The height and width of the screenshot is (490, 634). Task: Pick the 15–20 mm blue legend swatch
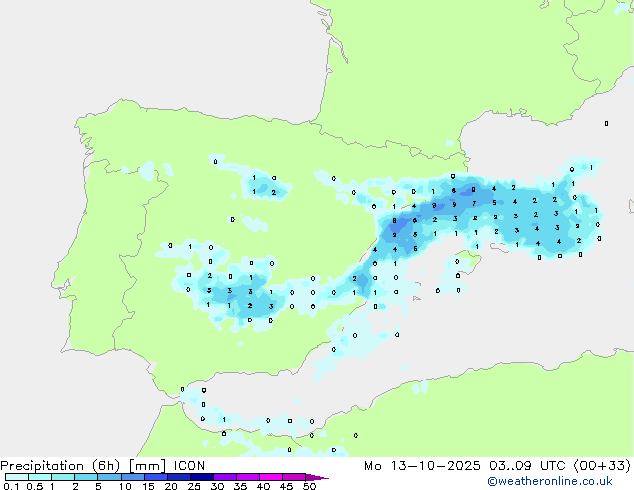156,477
